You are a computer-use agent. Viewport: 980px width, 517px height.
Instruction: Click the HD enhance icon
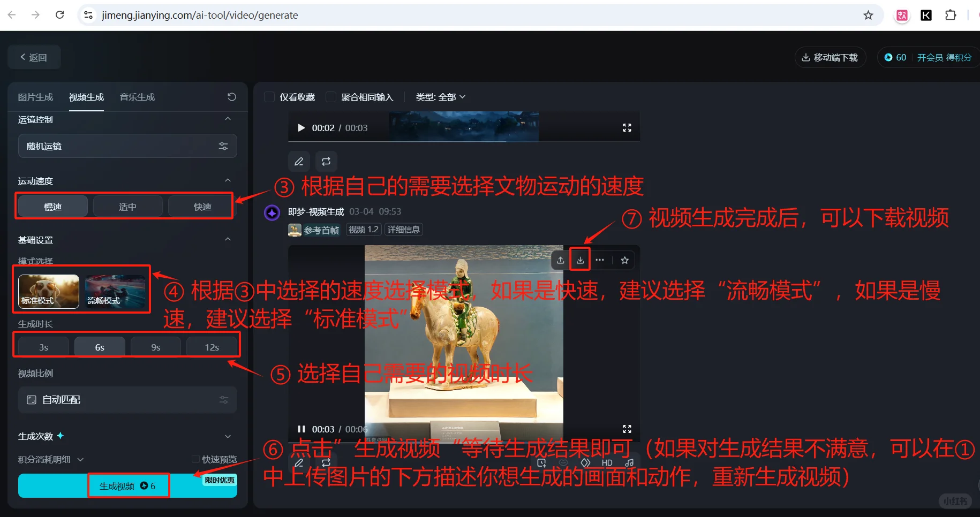607,462
